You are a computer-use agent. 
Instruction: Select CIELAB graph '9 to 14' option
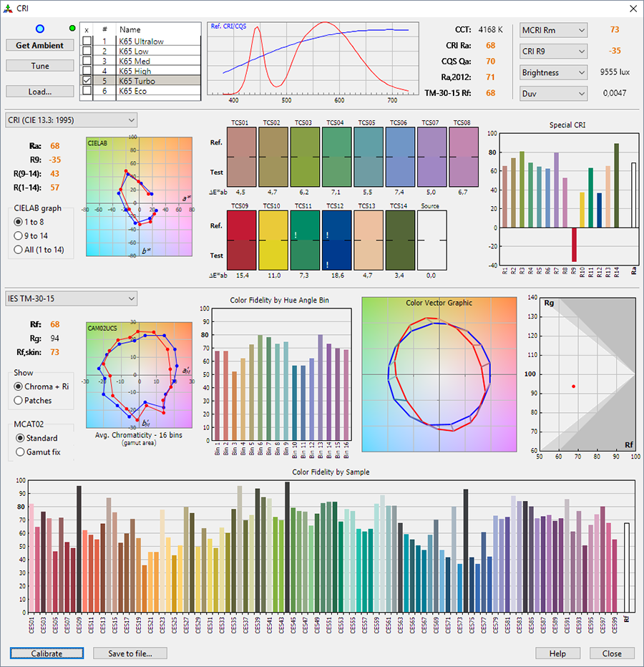(19, 235)
